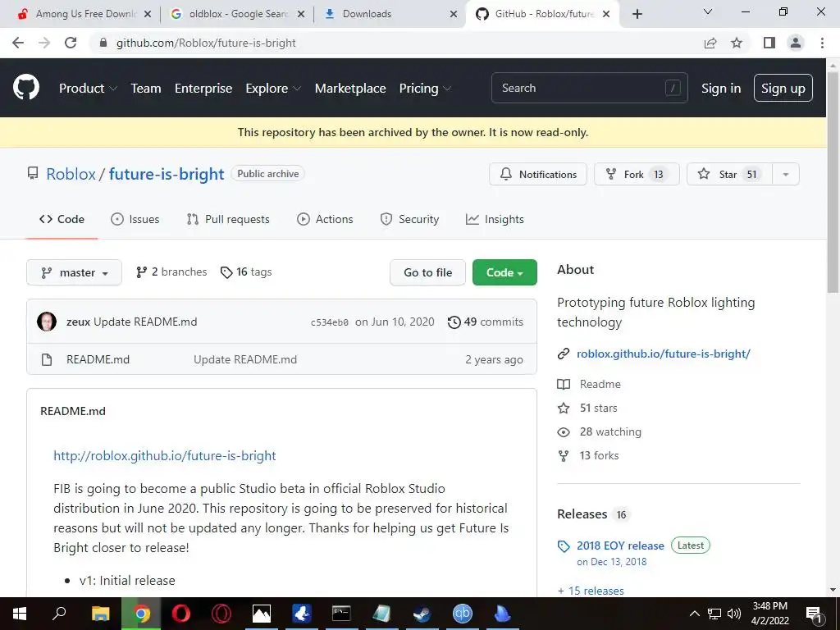
Task: Open a new browser tab with plus
Action: [x=637, y=14]
